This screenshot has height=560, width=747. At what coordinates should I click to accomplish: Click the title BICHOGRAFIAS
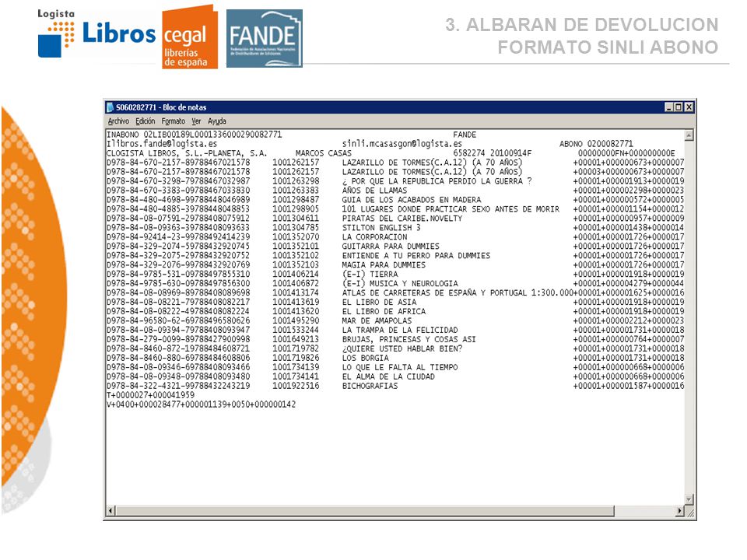pyautogui.click(x=370, y=386)
